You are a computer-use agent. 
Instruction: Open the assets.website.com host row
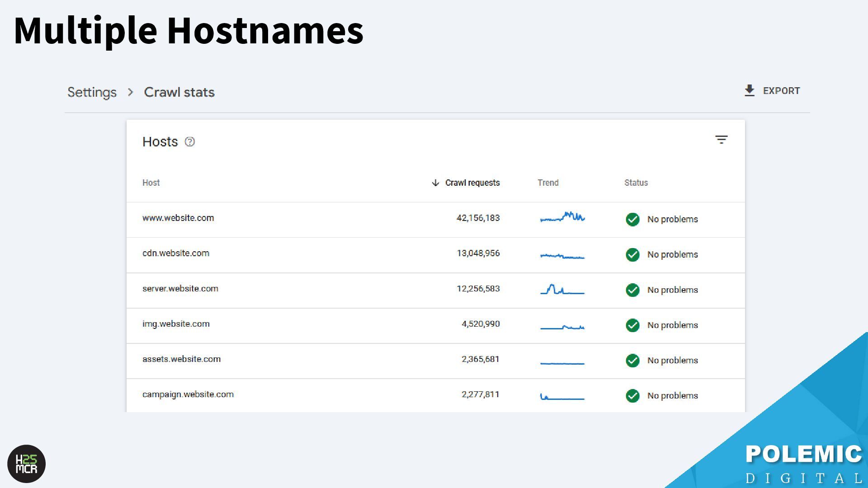181,359
